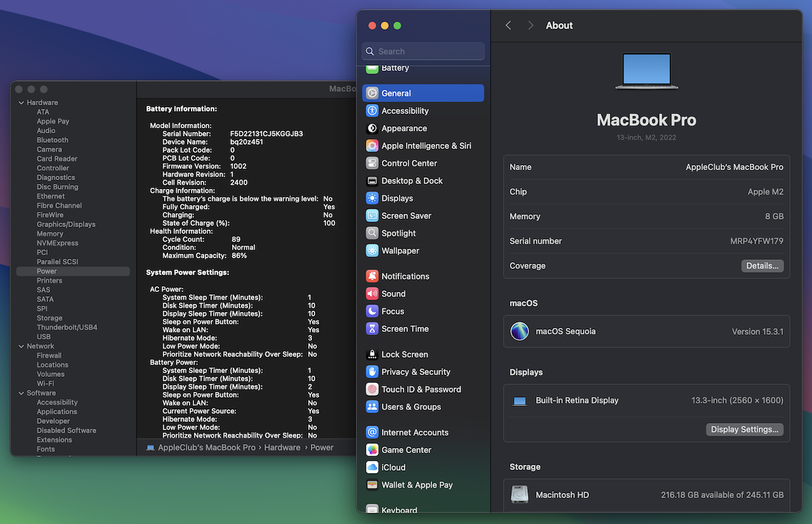Select Disabled Software in System Information
The image size is (812, 524).
[x=67, y=431]
